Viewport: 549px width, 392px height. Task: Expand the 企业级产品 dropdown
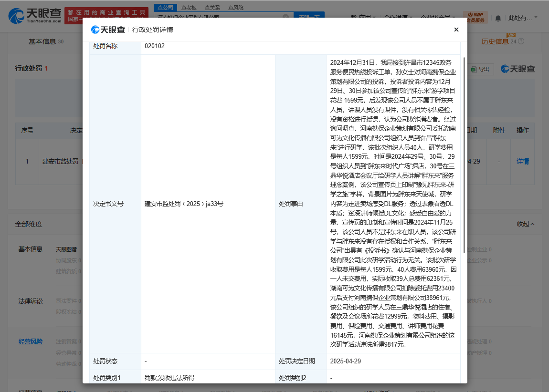coord(438,17)
